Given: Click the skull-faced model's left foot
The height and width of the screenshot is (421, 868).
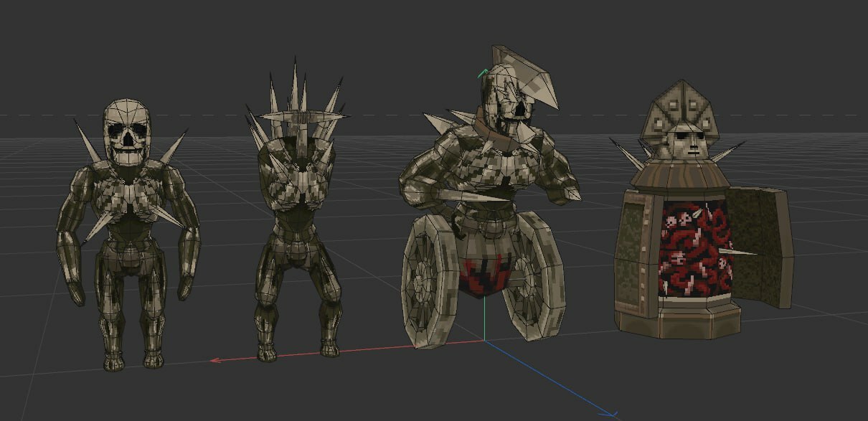Looking at the screenshot, I should pyautogui.click(x=113, y=361).
